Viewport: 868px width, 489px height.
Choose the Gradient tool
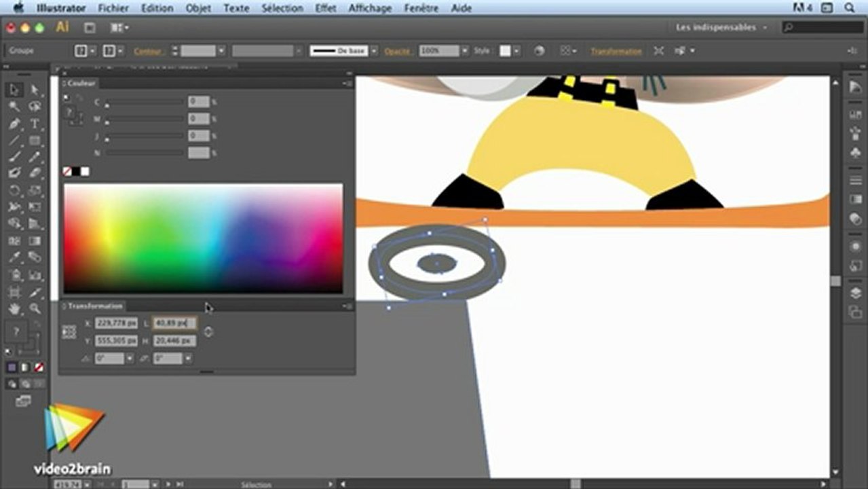click(x=35, y=240)
